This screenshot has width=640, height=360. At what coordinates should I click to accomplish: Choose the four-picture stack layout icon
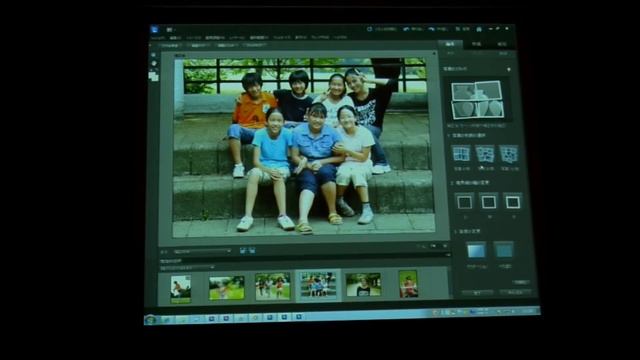461,154
